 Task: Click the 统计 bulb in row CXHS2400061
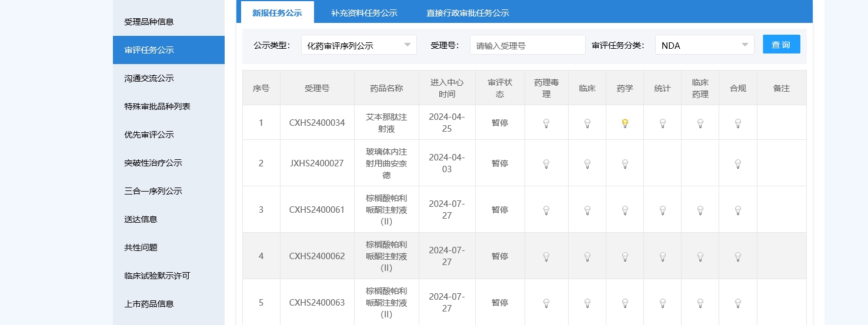coord(663,210)
